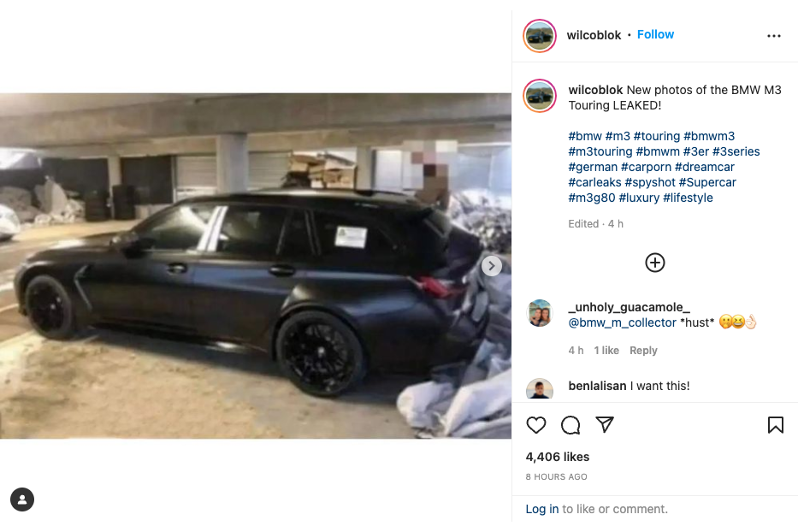View the 1 like on comment
This screenshot has width=798, height=532.
606,351
